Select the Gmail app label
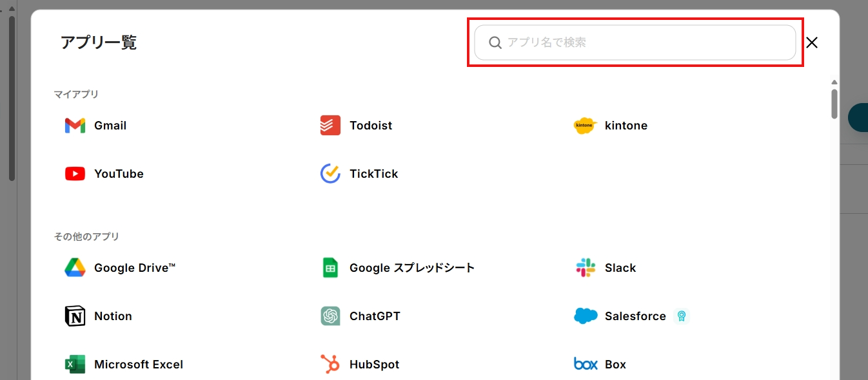The width and height of the screenshot is (868, 380). tap(110, 126)
